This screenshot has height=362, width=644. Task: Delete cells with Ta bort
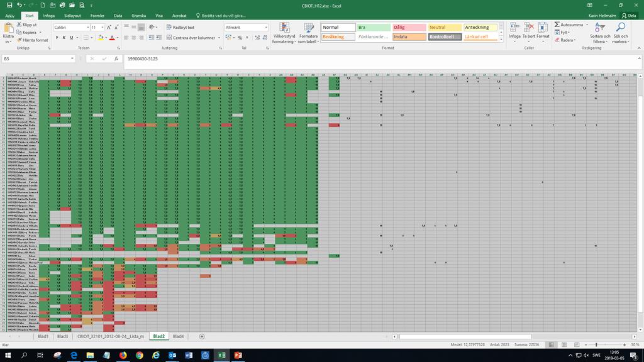[528, 32]
